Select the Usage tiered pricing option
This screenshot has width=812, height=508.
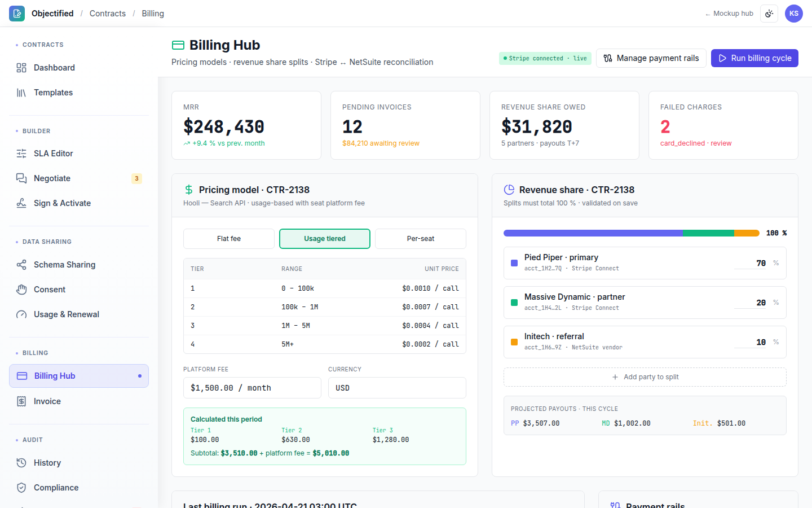coord(325,239)
